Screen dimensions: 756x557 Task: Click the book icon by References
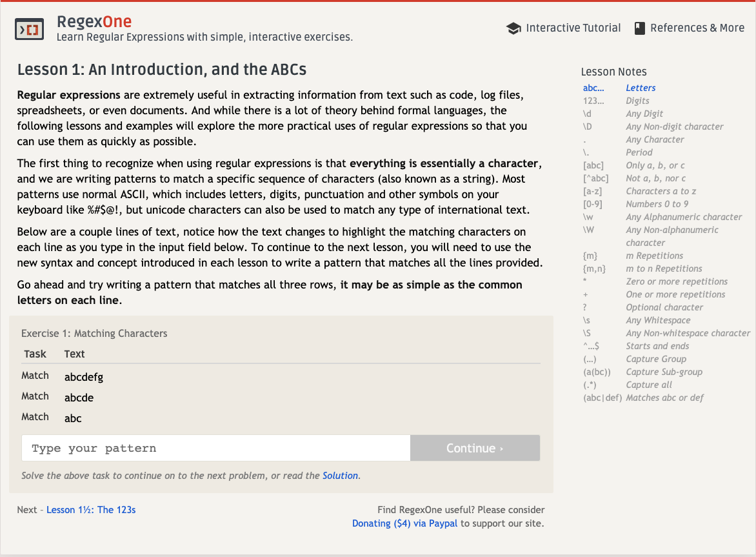(x=639, y=28)
